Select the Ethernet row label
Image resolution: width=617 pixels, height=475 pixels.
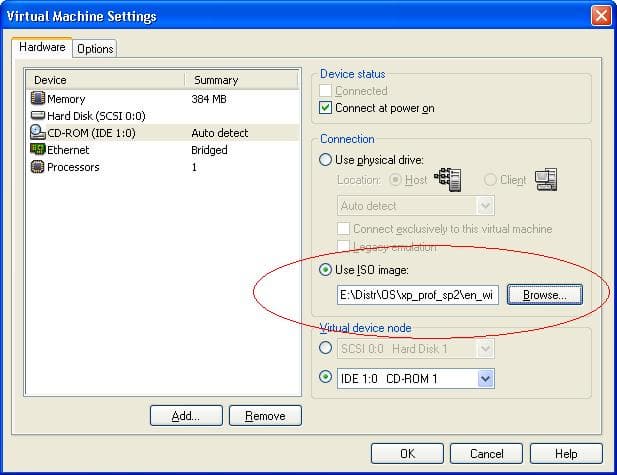68,150
